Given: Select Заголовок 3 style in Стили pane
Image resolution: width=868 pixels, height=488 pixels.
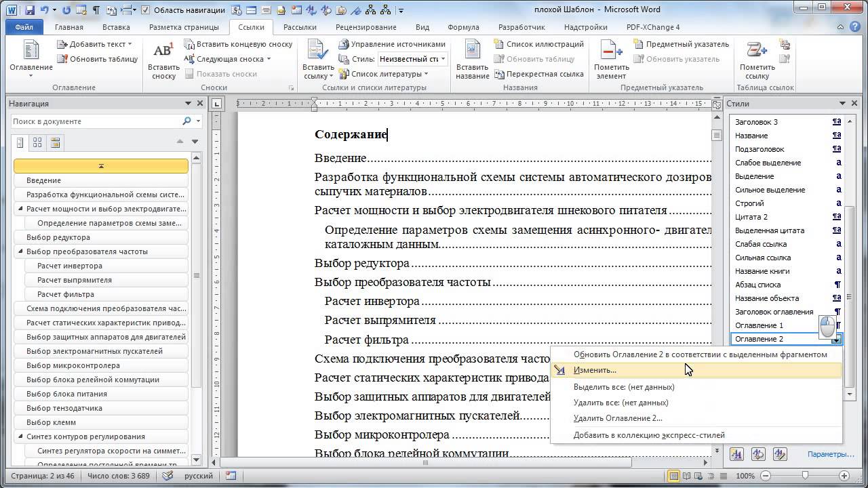Looking at the screenshot, I should coord(787,122).
